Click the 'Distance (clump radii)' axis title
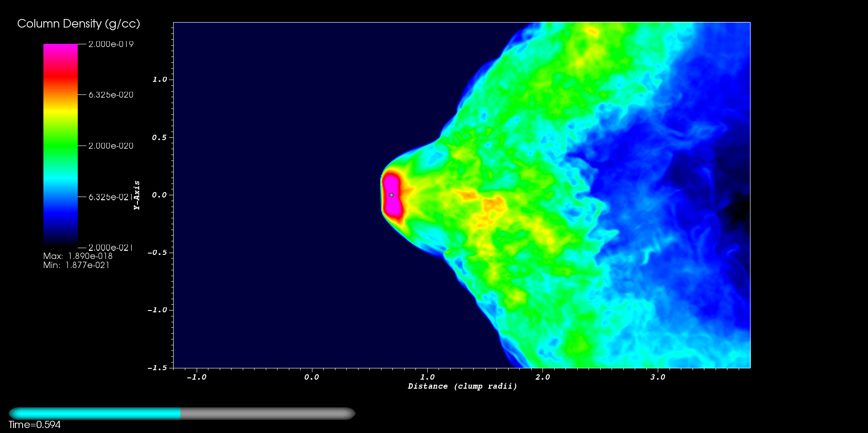The width and height of the screenshot is (868, 433). tap(462, 386)
